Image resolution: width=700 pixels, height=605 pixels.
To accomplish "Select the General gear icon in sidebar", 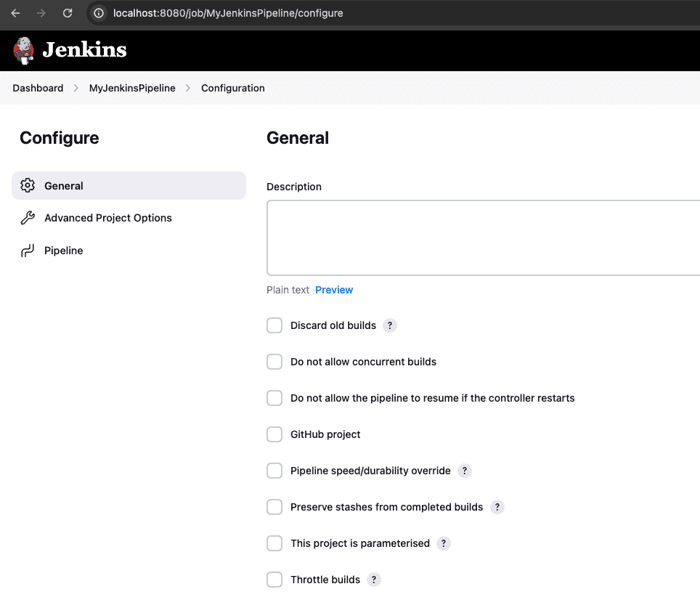I will tap(27, 185).
